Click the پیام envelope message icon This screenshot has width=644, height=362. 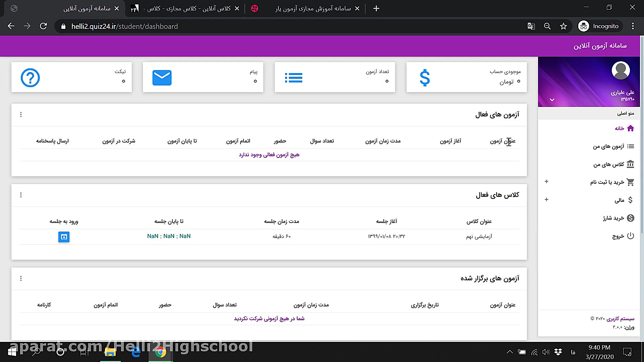(x=162, y=77)
